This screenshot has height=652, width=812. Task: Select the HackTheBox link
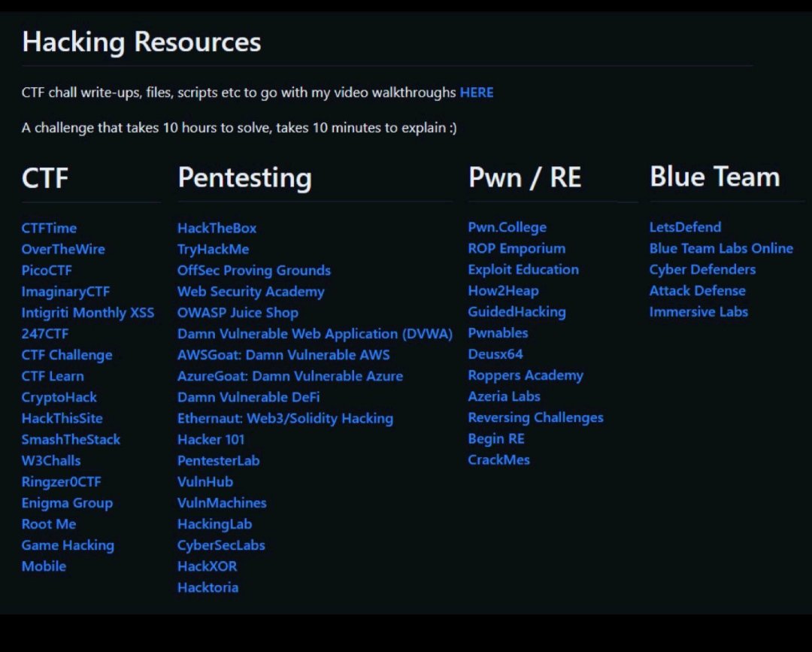(217, 227)
